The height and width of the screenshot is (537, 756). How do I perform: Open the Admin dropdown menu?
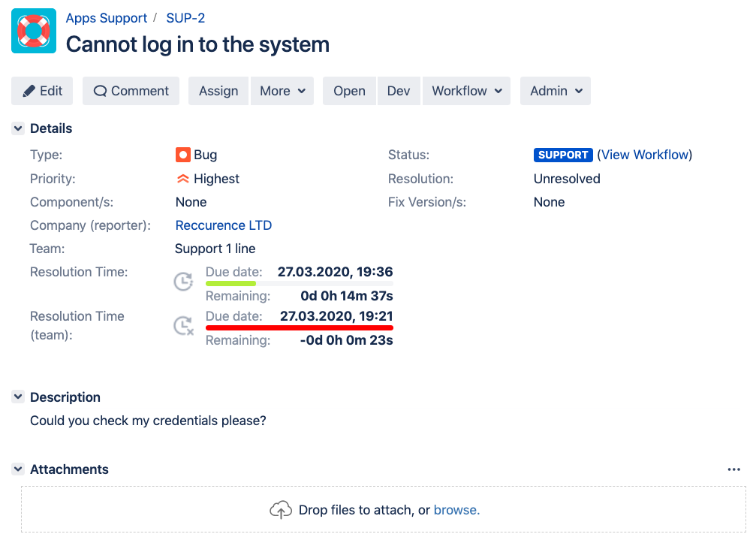(556, 91)
